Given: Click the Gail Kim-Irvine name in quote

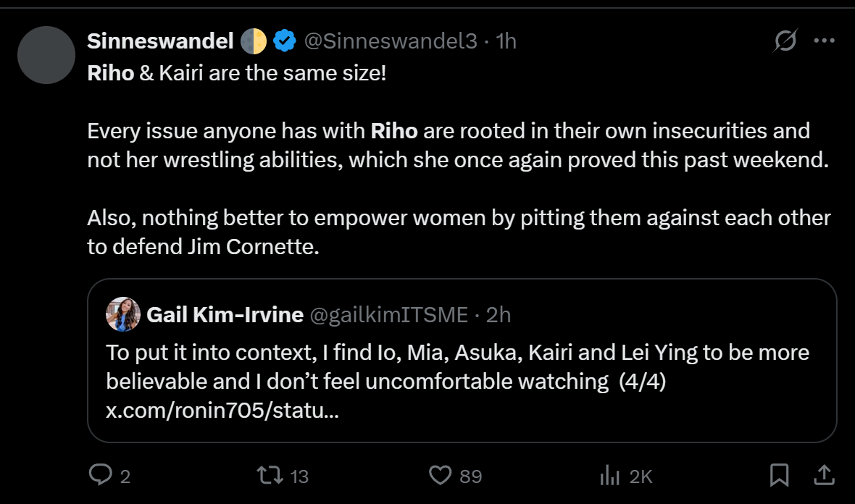Looking at the screenshot, I should point(225,314).
